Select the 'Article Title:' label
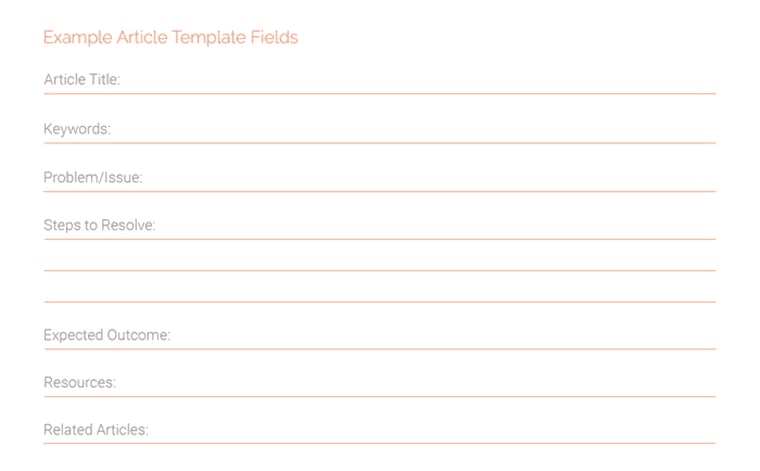This screenshot has height=471, width=760. (82, 80)
